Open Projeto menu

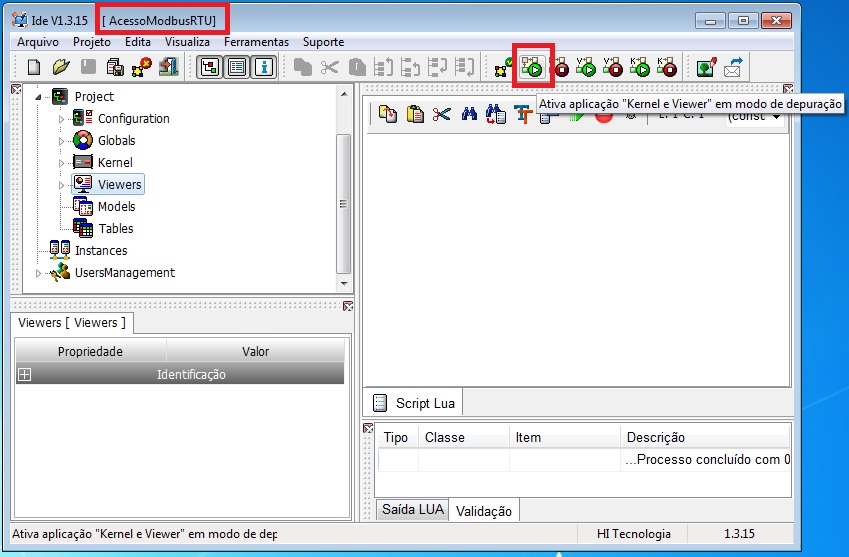click(92, 42)
